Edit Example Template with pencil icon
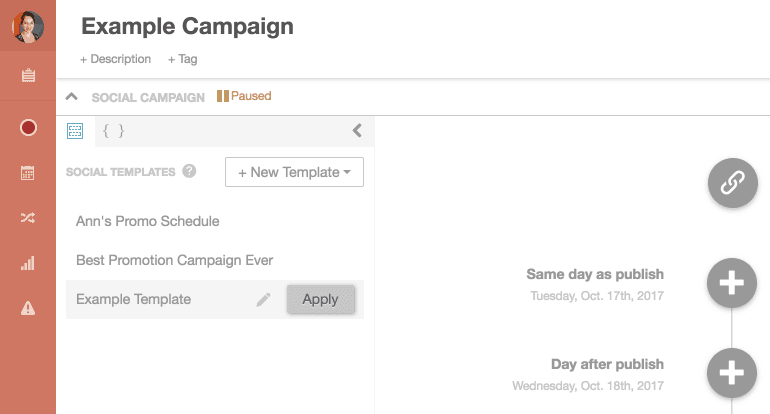This screenshot has width=770, height=414. (264, 299)
